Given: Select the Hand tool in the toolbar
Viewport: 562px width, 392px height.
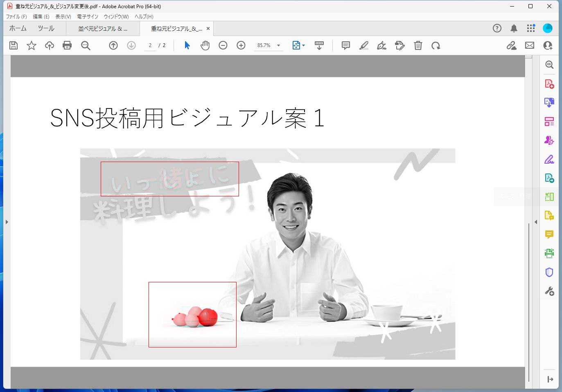Looking at the screenshot, I should (x=205, y=45).
